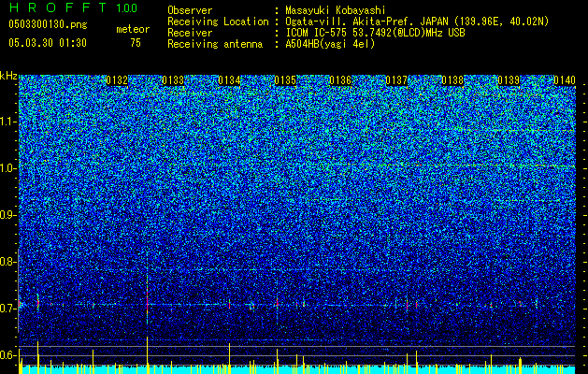
Task: Click the 0139 time marker
Action: pyautogui.click(x=509, y=80)
